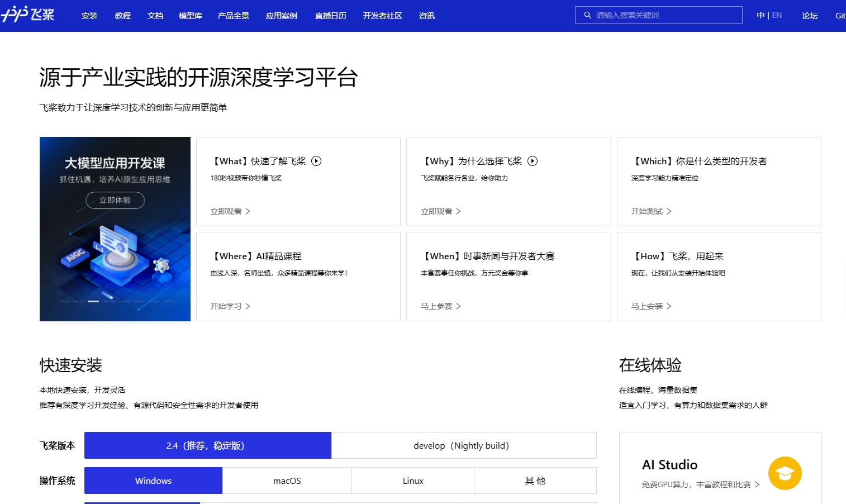Switch language to EN

coord(777,15)
